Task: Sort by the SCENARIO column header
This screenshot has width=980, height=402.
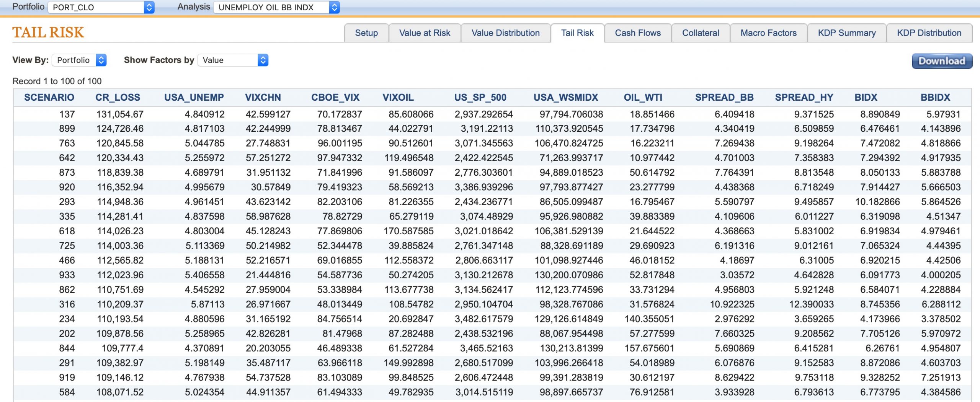Action: pos(49,97)
